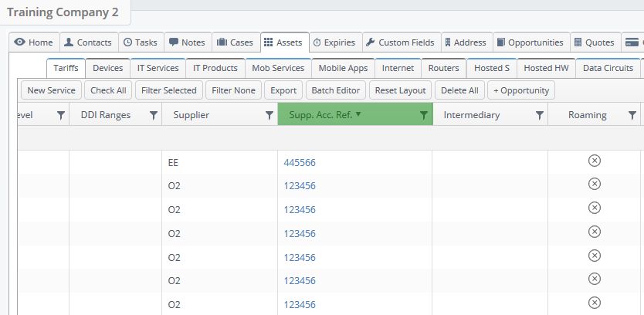Click the Delete All button
The image size is (644, 315).
coord(459,90)
